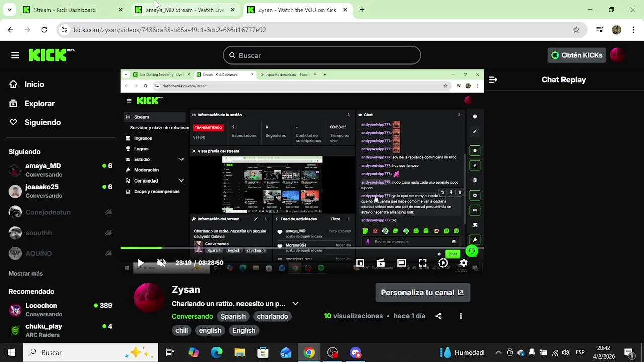Open the playback speed menu
The height and width of the screenshot is (362, 644).
click(443, 263)
